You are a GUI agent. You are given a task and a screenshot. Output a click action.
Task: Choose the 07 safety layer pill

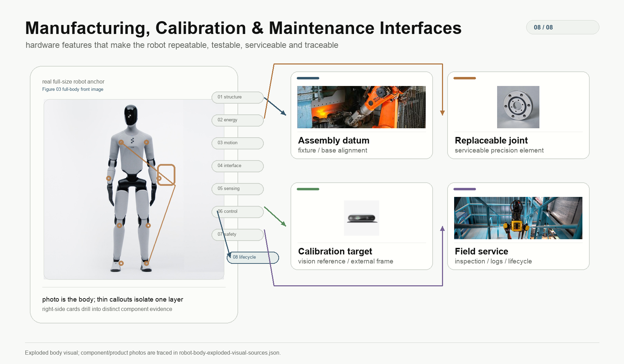(237, 235)
